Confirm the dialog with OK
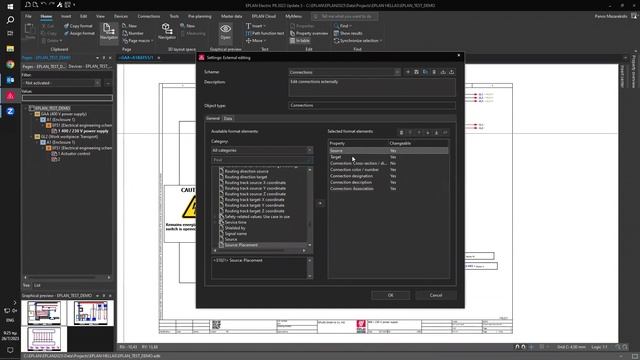Image resolution: width=640 pixels, height=360 pixels. [391, 295]
